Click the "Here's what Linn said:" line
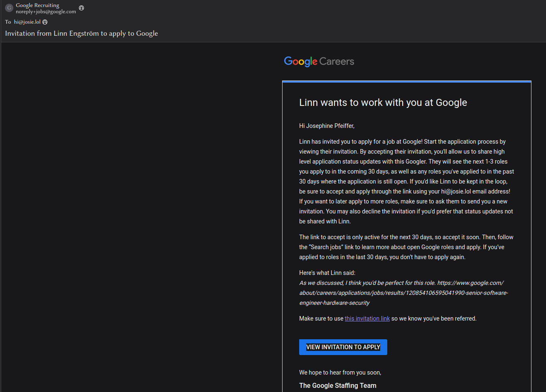The width and height of the screenshot is (546, 392). (327, 273)
